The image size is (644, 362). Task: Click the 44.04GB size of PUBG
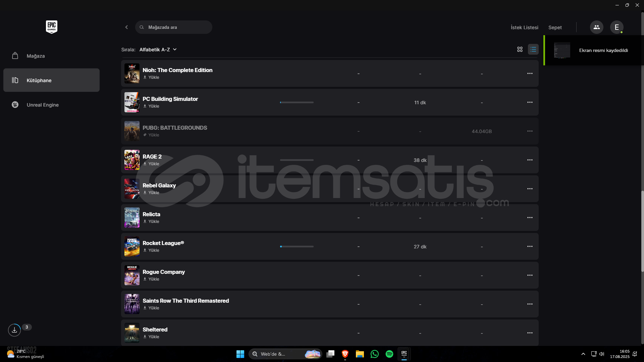pyautogui.click(x=482, y=131)
